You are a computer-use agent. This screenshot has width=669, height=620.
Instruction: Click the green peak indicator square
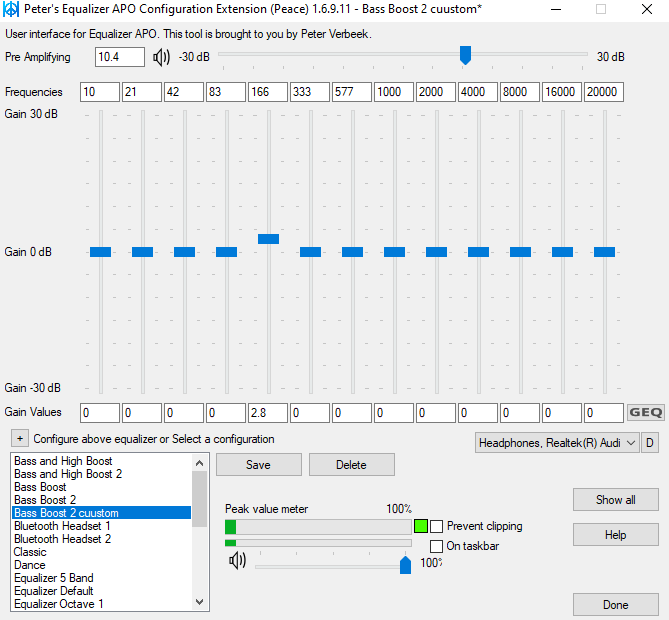421,526
